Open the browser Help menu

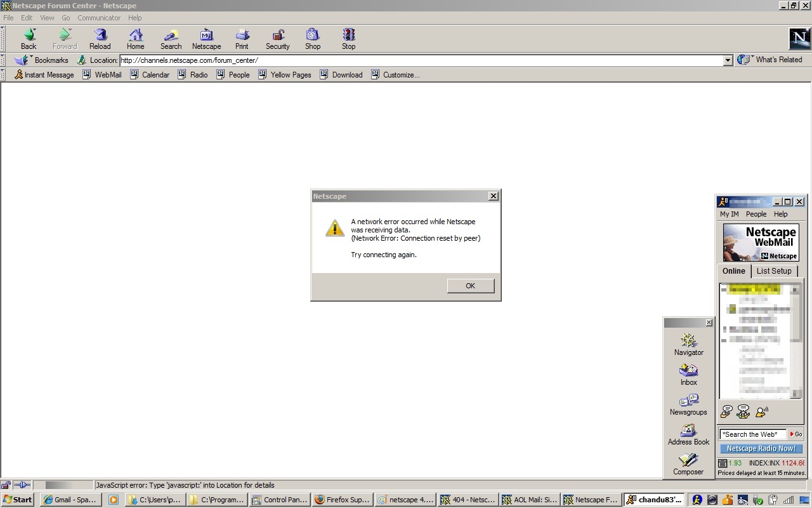[134, 18]
